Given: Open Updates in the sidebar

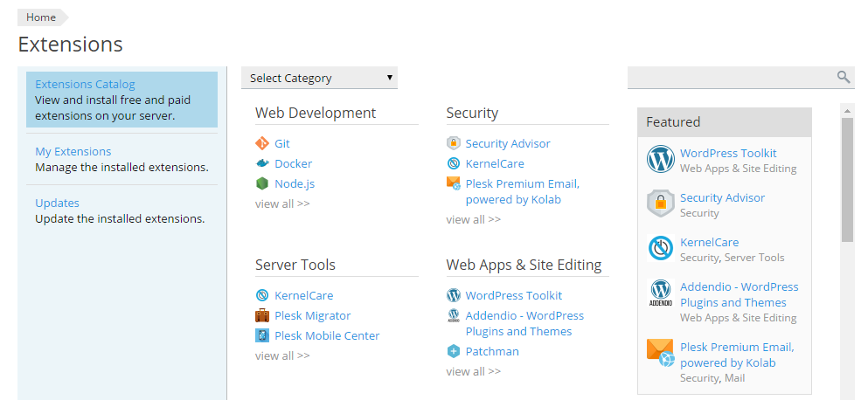Looking at the screenshot, I should [x=57, y=203].
